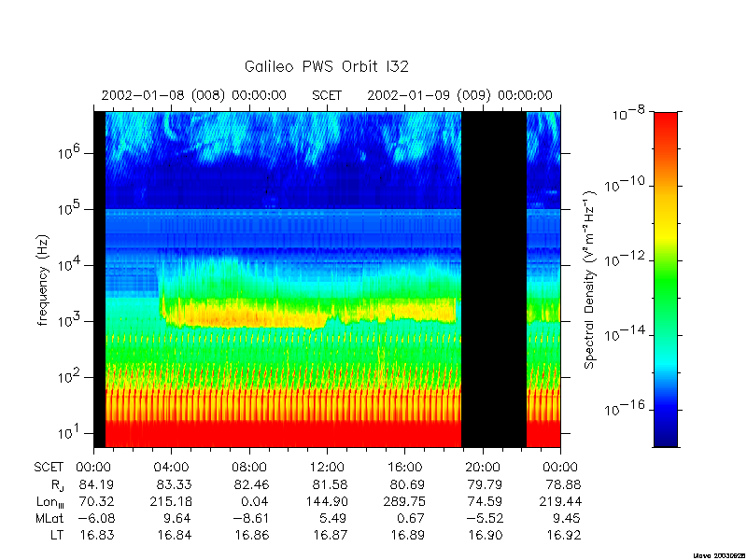Click the R_J row header
The width and height of the screenshot is (747, 560).
coord(57,485)
